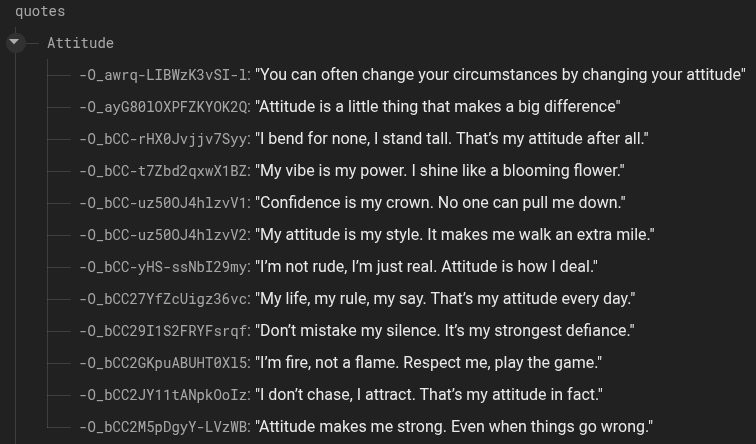Edit the "little thing" quote value

tap(438, 107)
